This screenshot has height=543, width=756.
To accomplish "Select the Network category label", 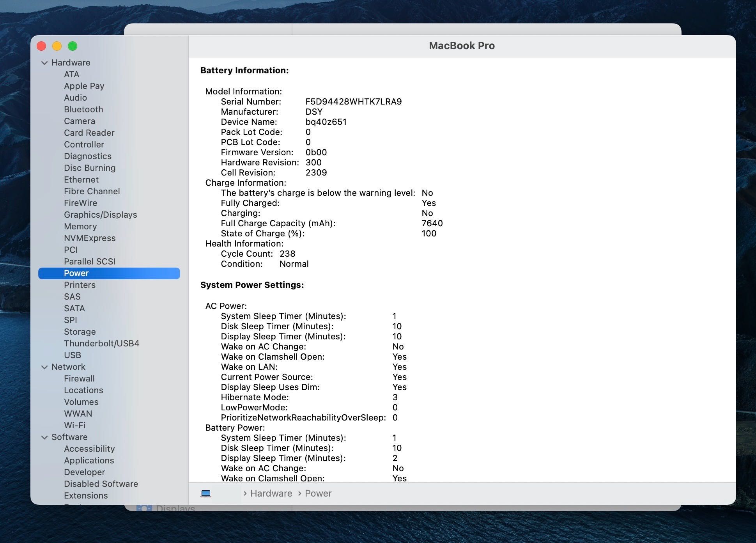I will coord(68,367).
